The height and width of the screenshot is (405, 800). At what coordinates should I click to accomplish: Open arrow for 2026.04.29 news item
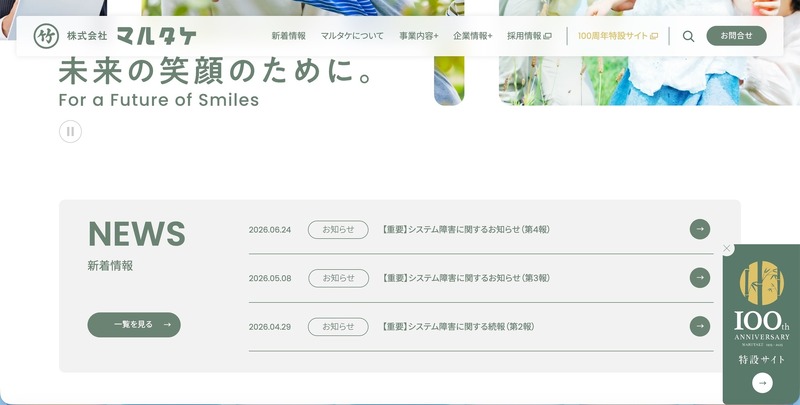(700, 326)
